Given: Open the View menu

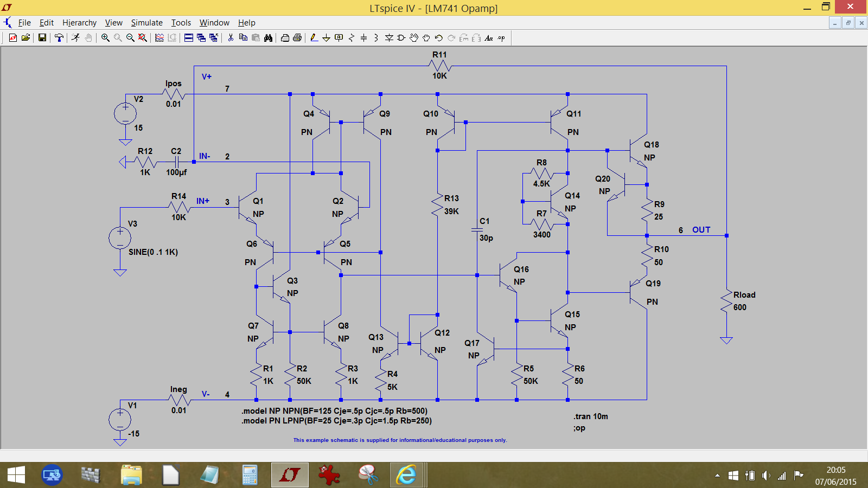Looking at the screenshot, I should point(113,23).
